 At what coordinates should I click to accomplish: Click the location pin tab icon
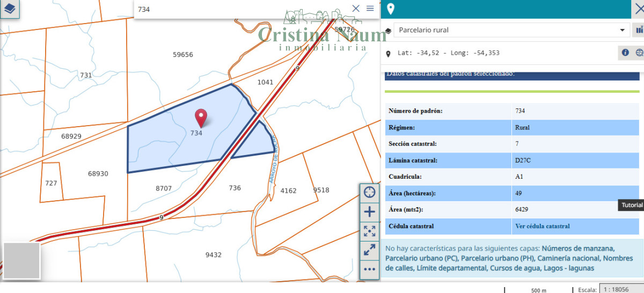pos(391,9)
